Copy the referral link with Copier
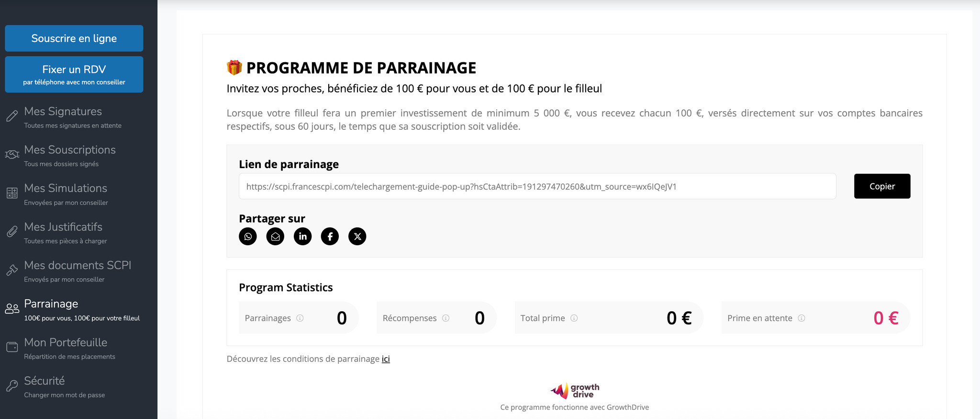 pyautogui.click(x=882, y=186)
